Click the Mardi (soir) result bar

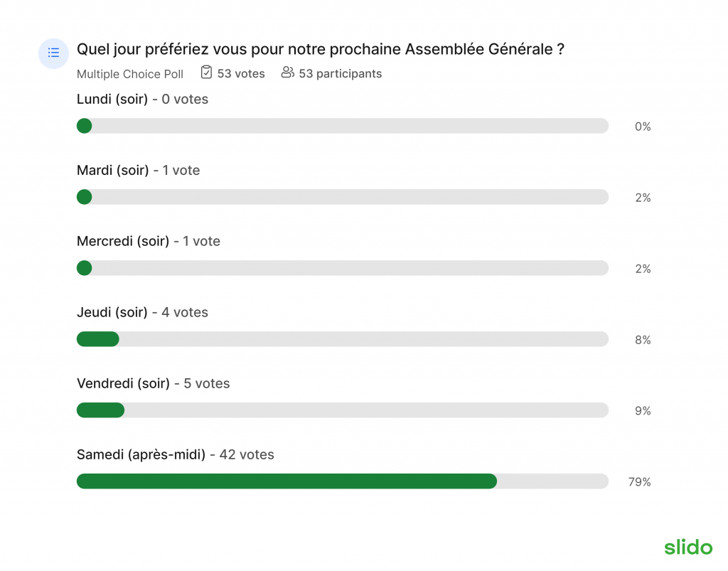click(x=343, y=197)
